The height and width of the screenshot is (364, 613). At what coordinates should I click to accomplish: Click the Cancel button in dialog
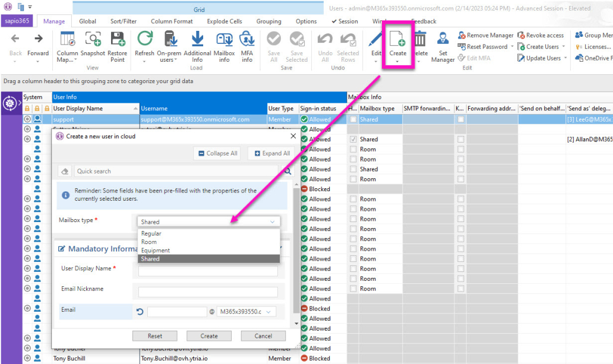(263, 336)
